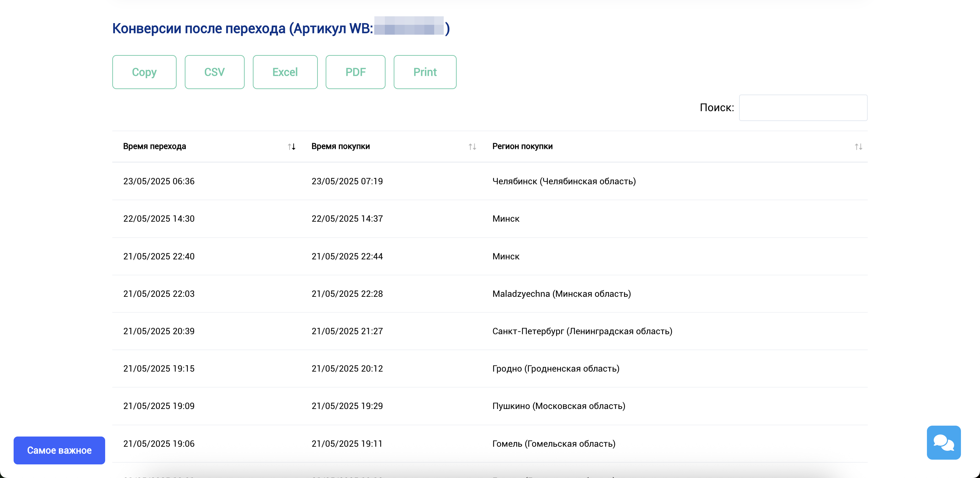Screen dimensions: 980x478
Task: Click the Поиск label
Action: tap(717, 108)
